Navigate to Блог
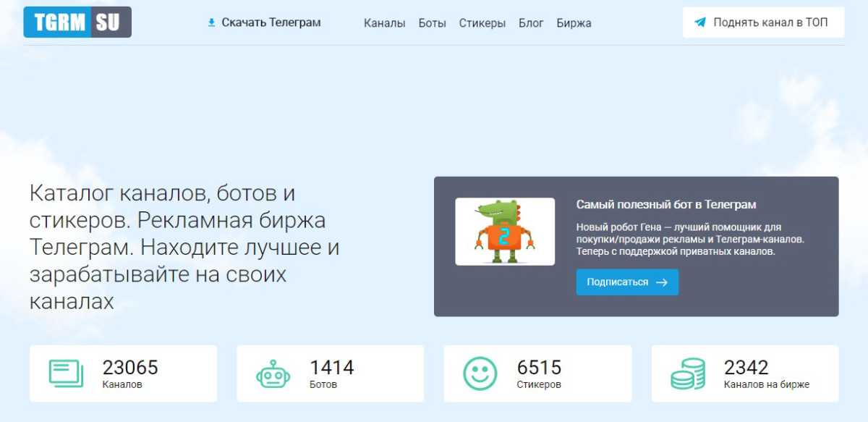The height and width of the screenshot is (422, 868). pyautogui.click(x=531, y=23)
